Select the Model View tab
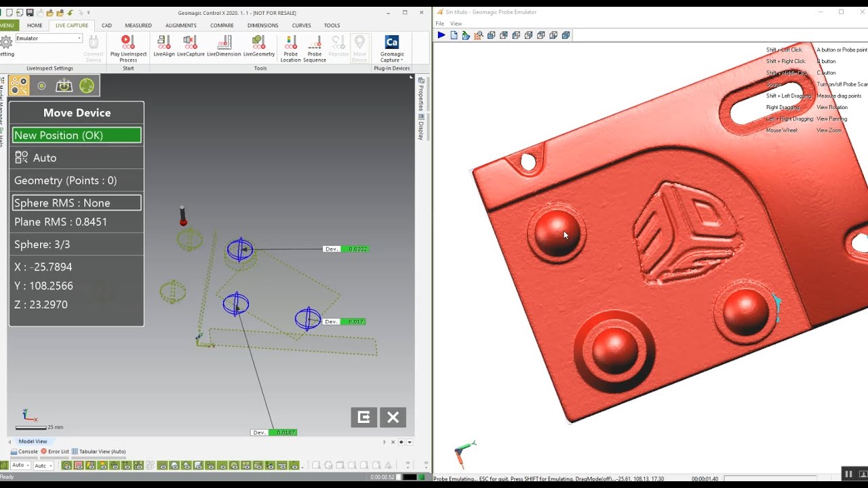This screenshot has width=868, height=488. [x=33, y=441]
